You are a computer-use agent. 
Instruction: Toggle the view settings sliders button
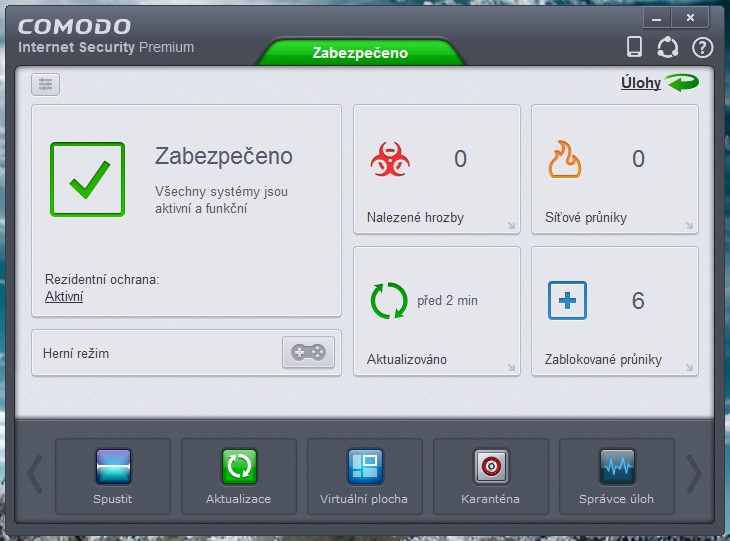(46, 85)
